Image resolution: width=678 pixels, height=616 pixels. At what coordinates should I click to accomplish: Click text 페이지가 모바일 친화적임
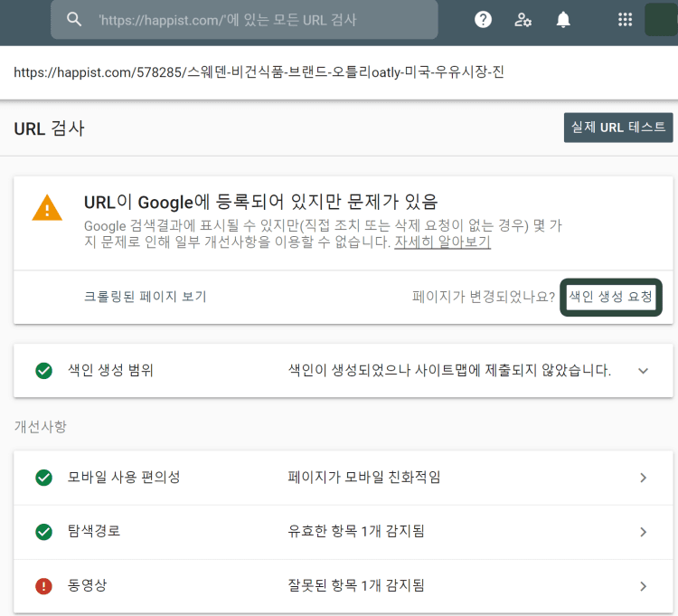pyautogui.click(x=364, y=477)
